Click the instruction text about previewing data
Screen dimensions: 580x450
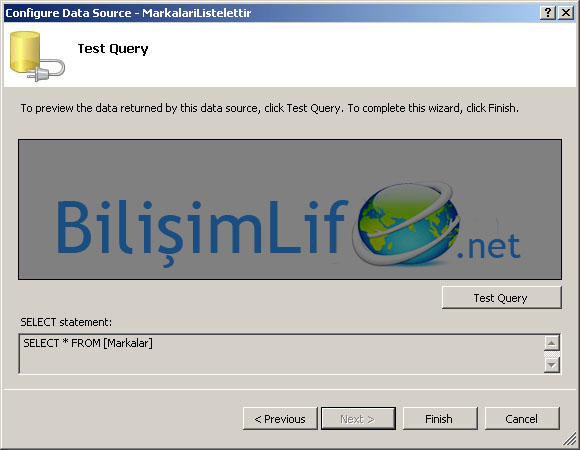coord(270,108)
